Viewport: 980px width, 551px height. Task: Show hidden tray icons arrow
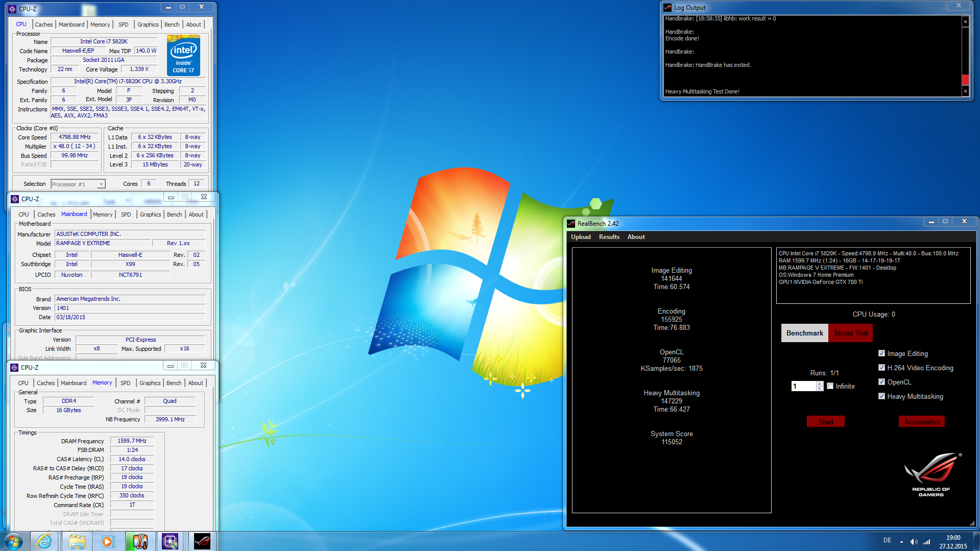click(901, 542)
